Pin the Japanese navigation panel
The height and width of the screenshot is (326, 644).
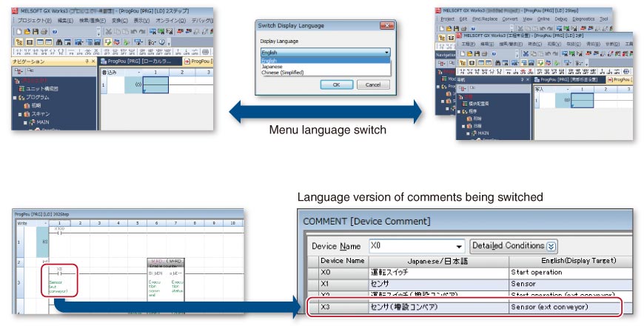coord(85,62)
